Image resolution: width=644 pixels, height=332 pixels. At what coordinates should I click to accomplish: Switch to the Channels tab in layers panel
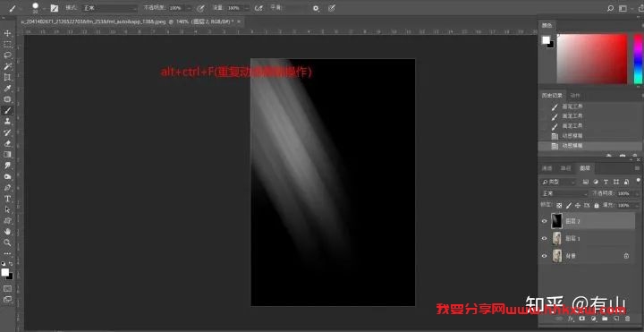click(x=547, y=168)
